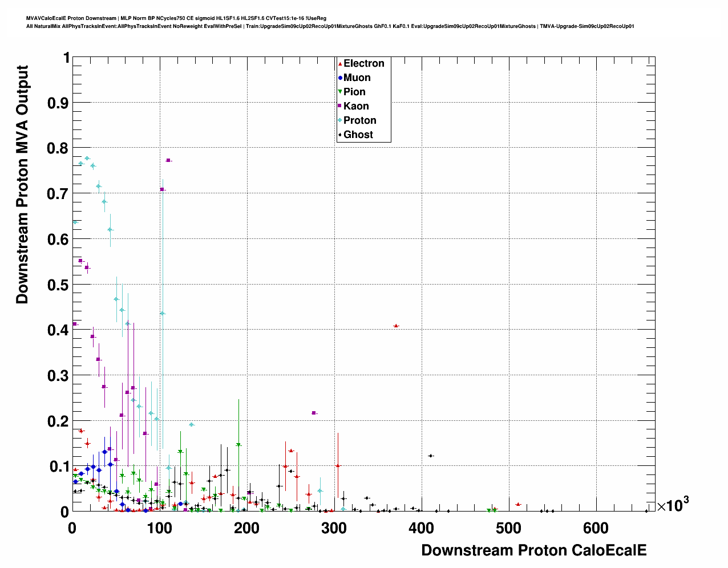Click the cyan Proton cross legend marker
This screenshot has width=728, height=568.
point(340,121)
